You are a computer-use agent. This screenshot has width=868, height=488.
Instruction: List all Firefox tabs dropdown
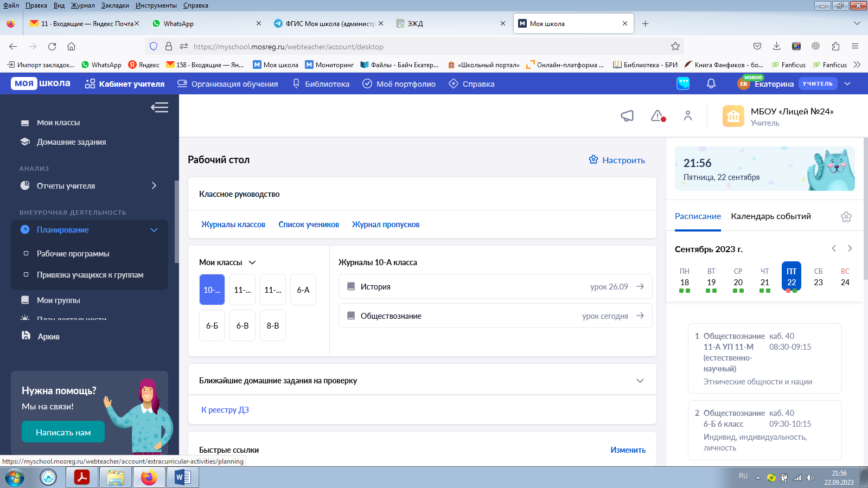tap(857, 23)
